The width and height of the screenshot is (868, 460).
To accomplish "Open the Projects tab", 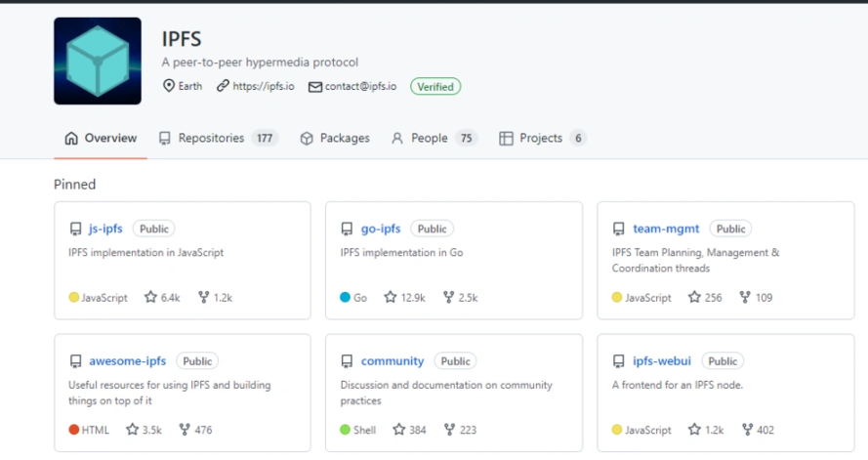I will pyautogui.click(x=540, y=139).
